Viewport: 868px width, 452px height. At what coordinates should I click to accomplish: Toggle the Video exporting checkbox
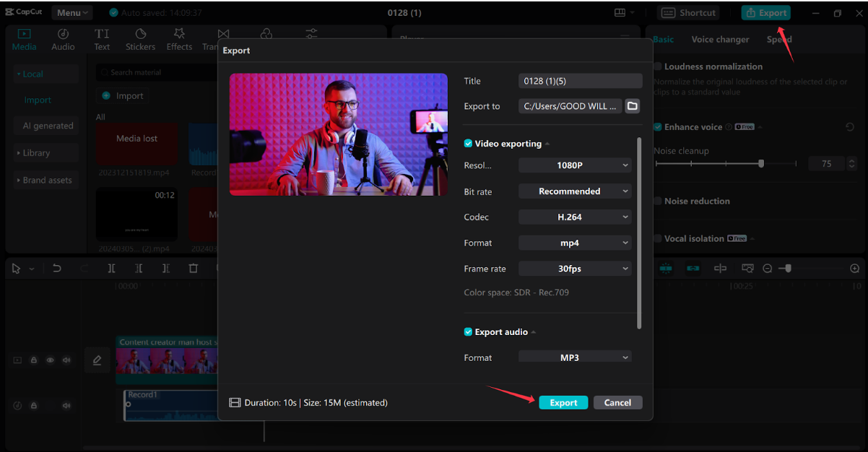coord(468,144)
